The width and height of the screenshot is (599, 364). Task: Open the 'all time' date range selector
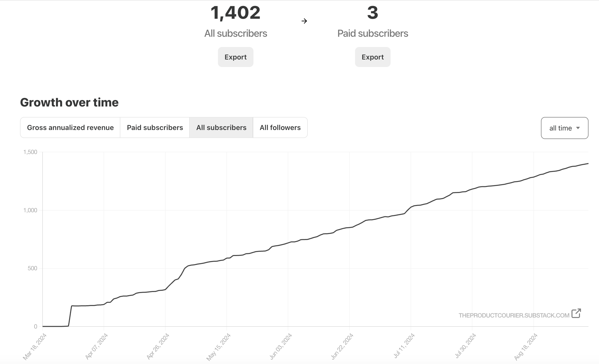click(564, 128)
